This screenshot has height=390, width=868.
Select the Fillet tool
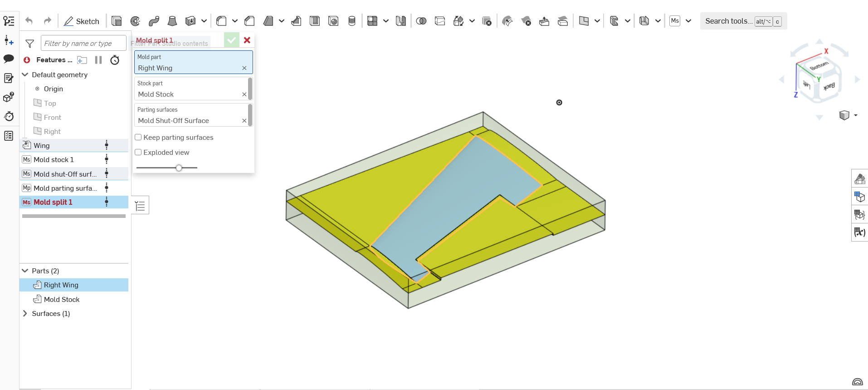click(x=221, y=21)
